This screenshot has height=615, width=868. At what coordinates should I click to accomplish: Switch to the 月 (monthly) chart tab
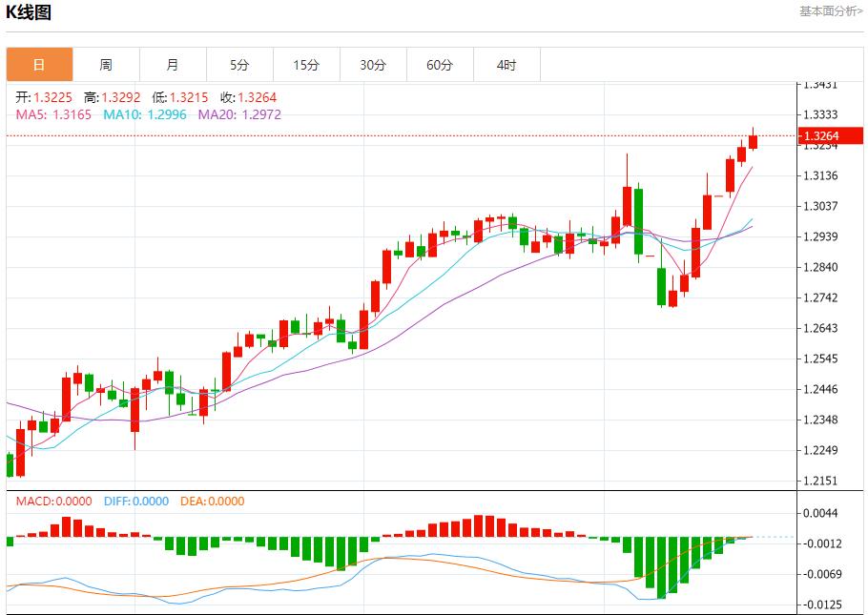click(173, 64)
